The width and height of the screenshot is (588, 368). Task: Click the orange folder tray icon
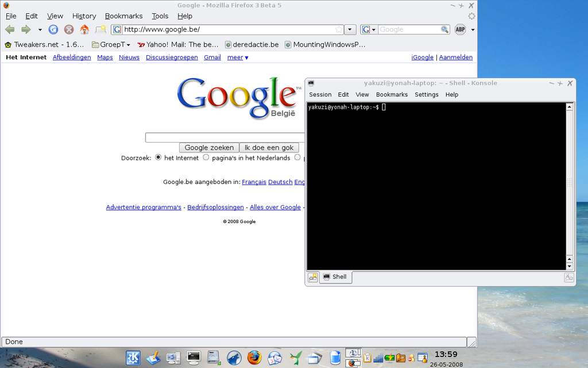(x=400, y=358)
